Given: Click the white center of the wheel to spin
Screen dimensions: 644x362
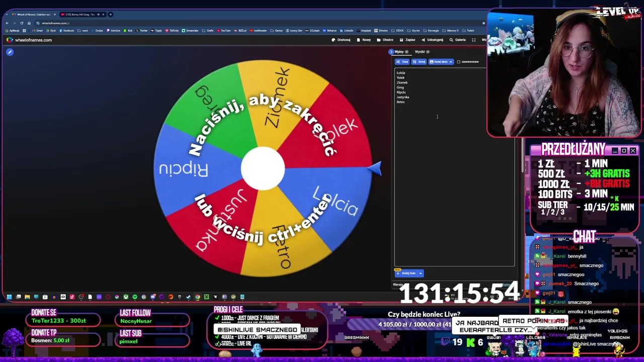Looking at the screenshot, I should [x=263, y=168].
